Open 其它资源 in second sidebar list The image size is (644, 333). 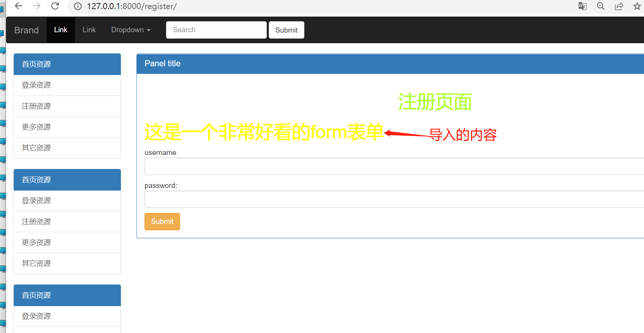(x=67, y=263)
